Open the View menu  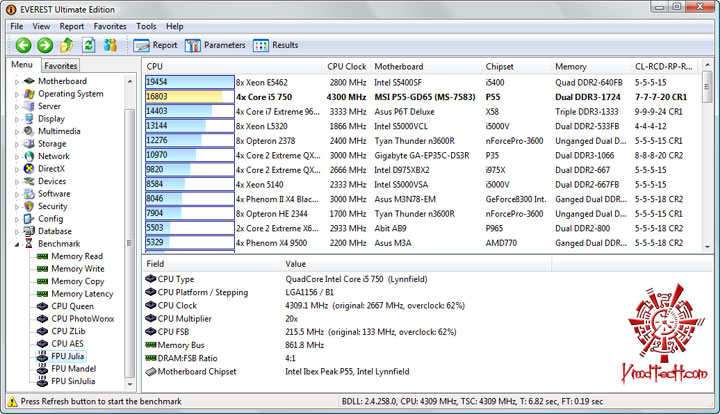tap(41, 26)
